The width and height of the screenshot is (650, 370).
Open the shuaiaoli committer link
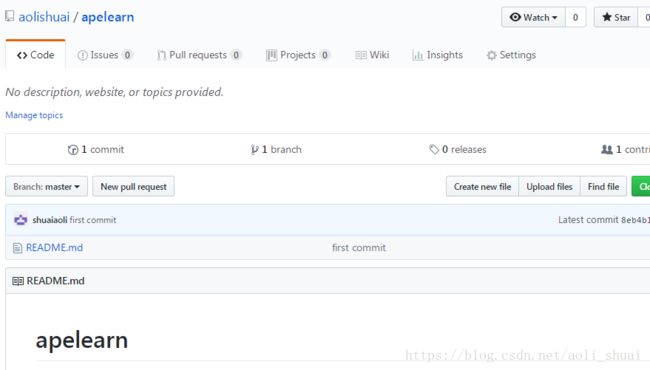[50, 220]
